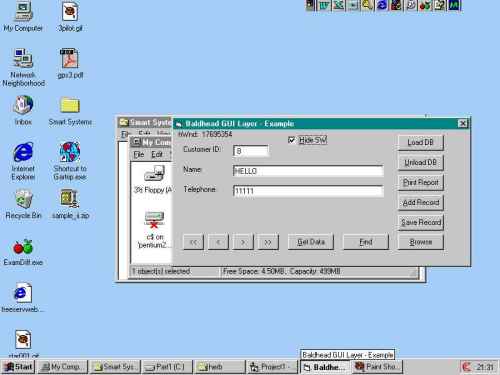
Task: Open the Start menu
Action: (x=19, y=367)
